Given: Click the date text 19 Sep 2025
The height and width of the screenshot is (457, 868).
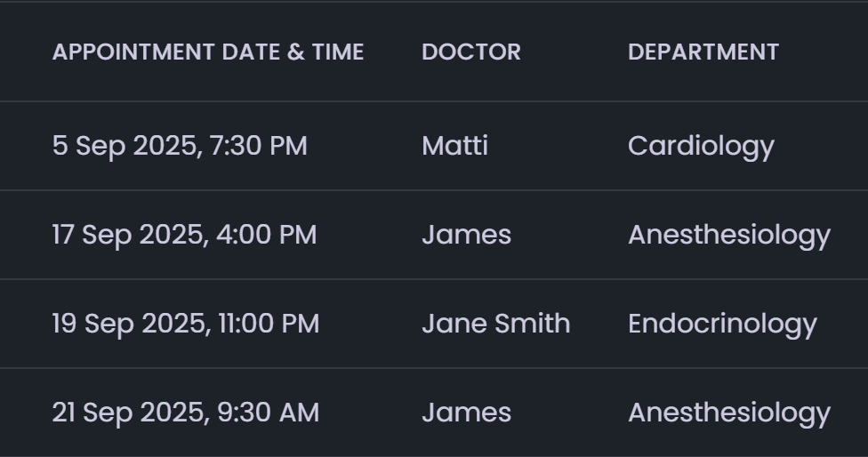Looking at the screenshot, I should [128, 324].
